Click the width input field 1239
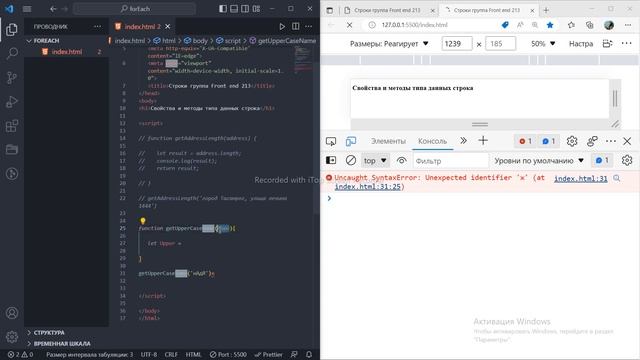Screen dimensions: 640x360 click(x=457, y=44)
